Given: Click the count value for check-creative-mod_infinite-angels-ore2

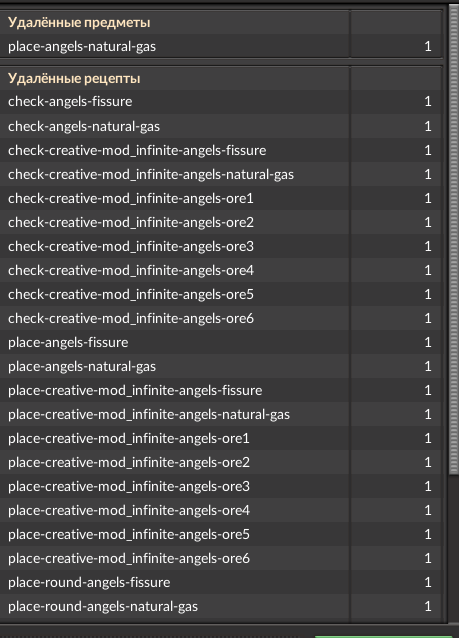Looking at the screenshot, I should (x=428, y=222).
